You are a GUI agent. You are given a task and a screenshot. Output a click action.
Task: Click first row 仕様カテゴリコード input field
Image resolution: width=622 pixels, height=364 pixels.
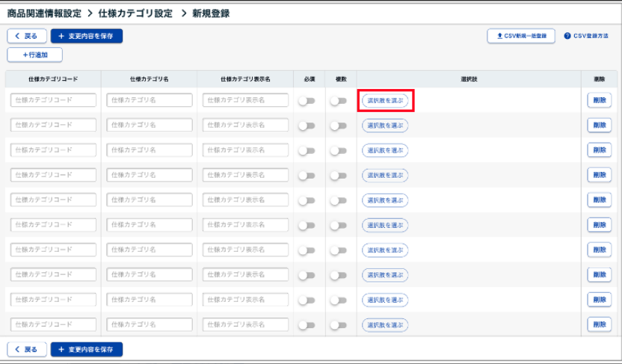tap(53, 100)
